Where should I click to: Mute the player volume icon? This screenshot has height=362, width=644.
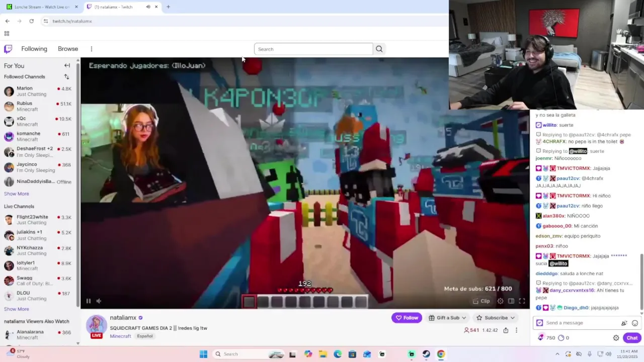[x=99, y=301]
